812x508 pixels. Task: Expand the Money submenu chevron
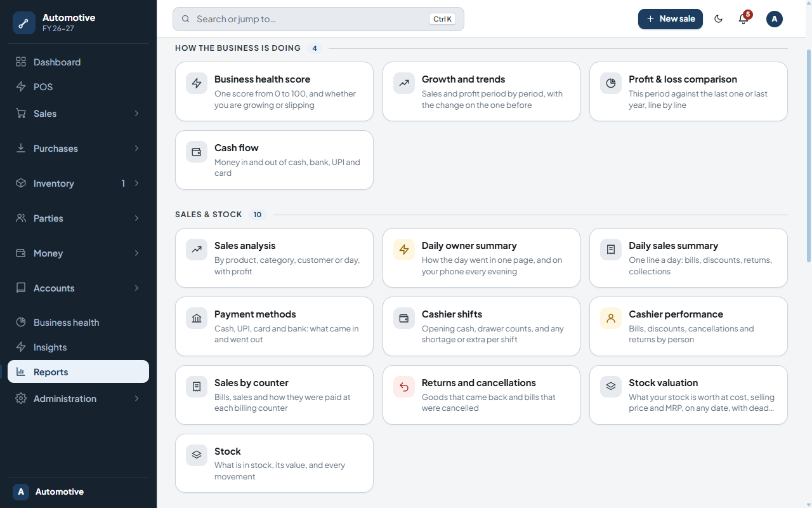click(136, 253)
